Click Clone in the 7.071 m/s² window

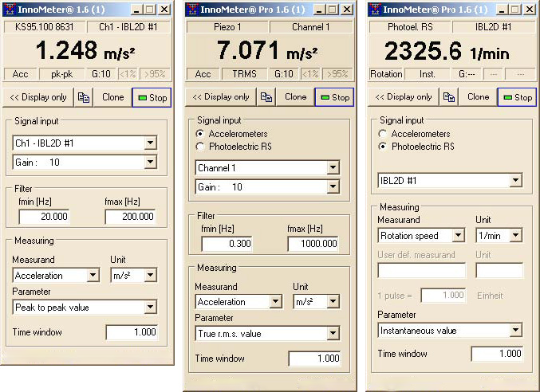click(x=295, y=97)
